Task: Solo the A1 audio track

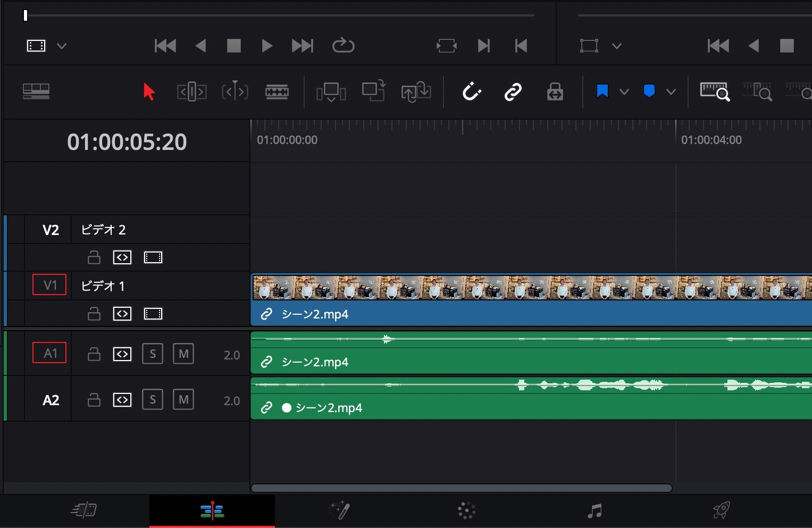Action: [153, 353]
